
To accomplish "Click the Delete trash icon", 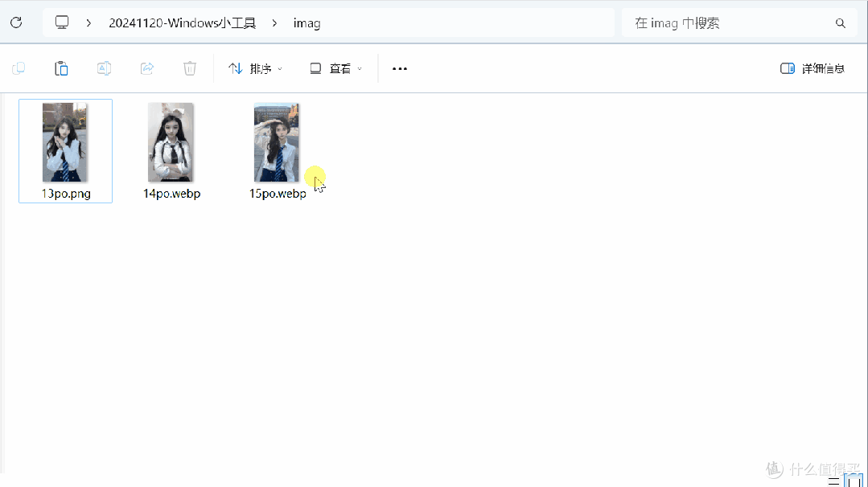I will [x=189, y=68].
